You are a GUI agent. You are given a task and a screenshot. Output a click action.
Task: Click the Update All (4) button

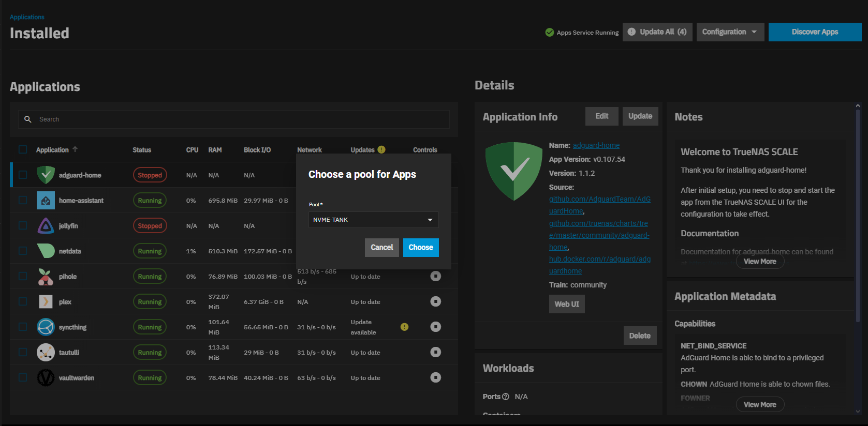(x=657, y=32)
